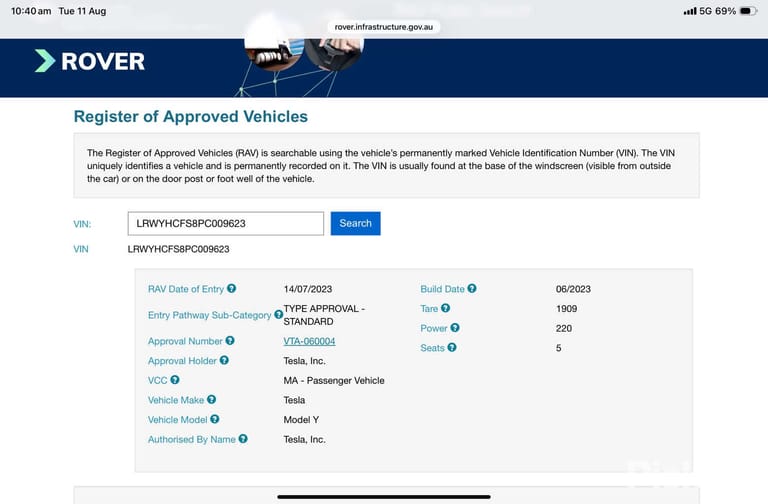The width and height of the screenshot is (768, 504).
Task: Open help icon next to Seats
Action: click(x=452, y=347)
